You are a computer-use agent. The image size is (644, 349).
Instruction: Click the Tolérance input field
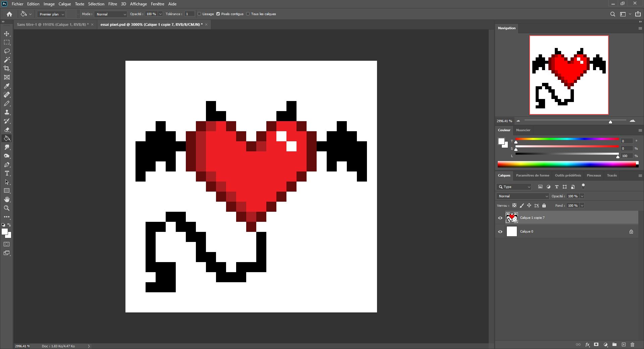click(x=190, y=14)
